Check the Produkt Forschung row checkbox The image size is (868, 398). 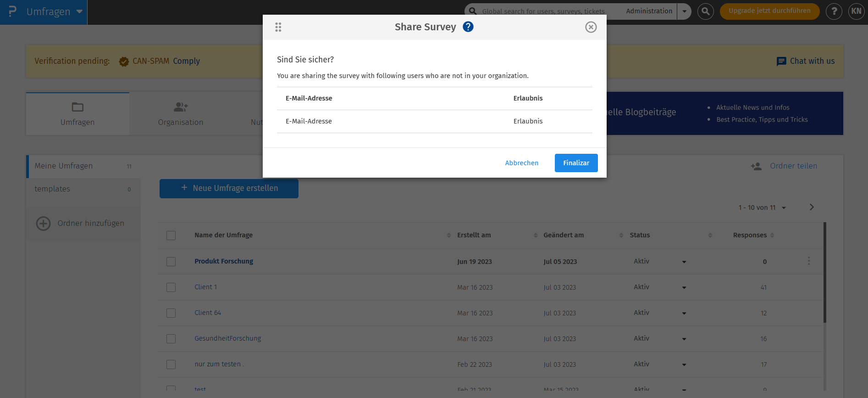[x=171, y=262]
